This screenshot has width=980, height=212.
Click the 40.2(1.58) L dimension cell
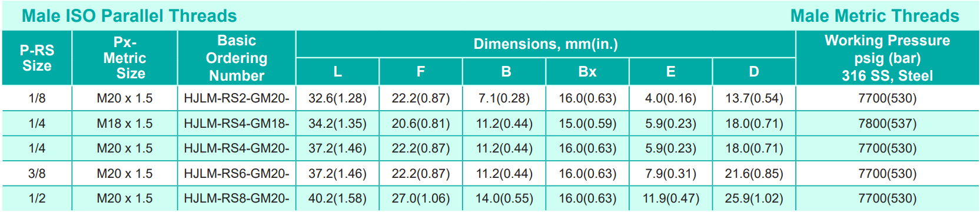point(337,198)
